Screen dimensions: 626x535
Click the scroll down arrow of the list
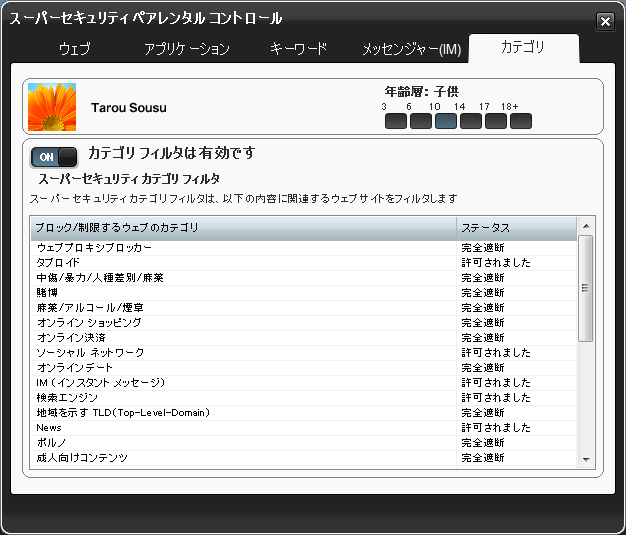586,460
